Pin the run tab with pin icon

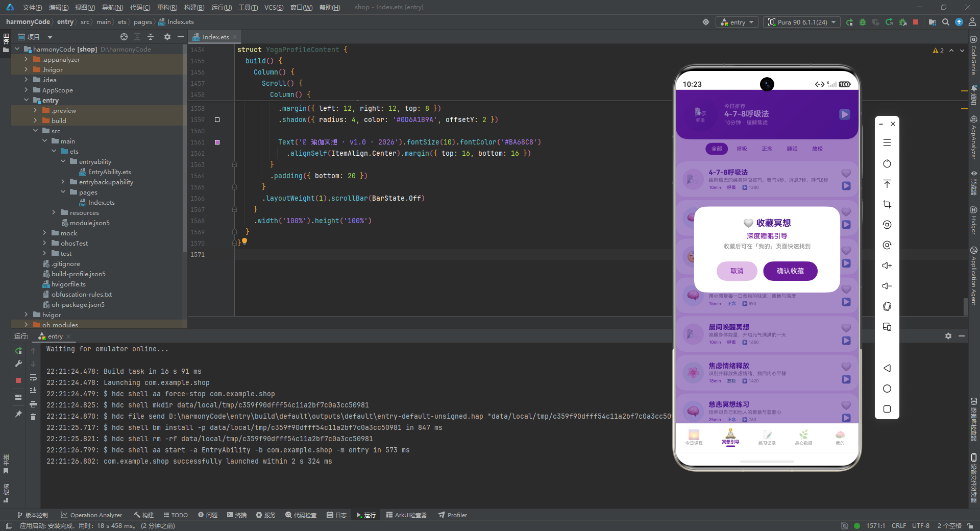tap(18, 414)
